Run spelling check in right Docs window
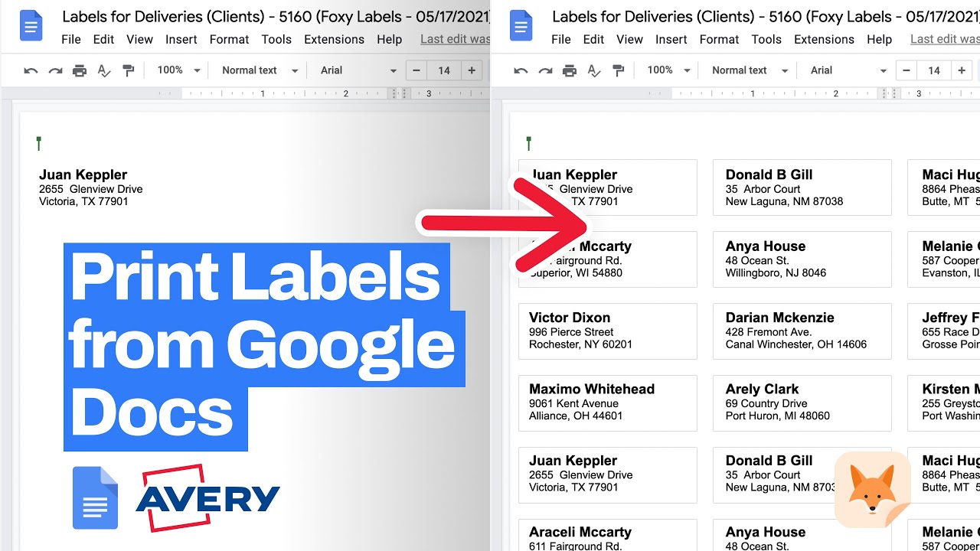 [594, 70]
